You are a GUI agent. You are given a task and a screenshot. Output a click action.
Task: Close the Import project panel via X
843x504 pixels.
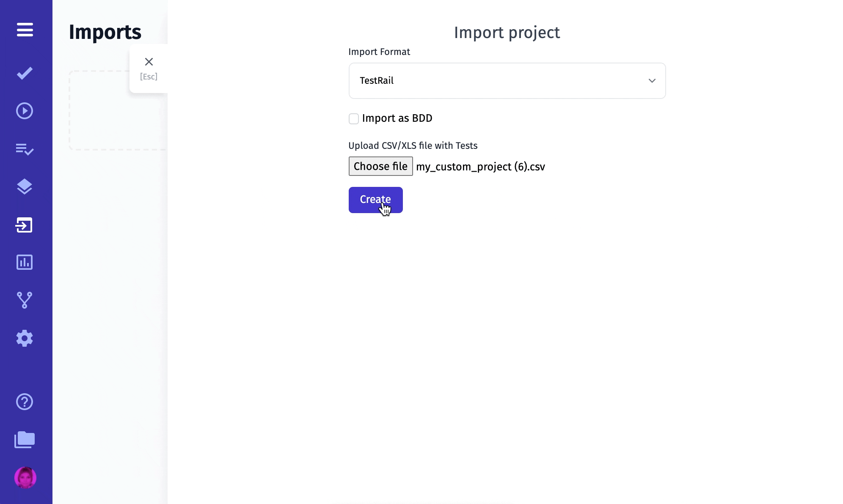click(x=149, y=62)
